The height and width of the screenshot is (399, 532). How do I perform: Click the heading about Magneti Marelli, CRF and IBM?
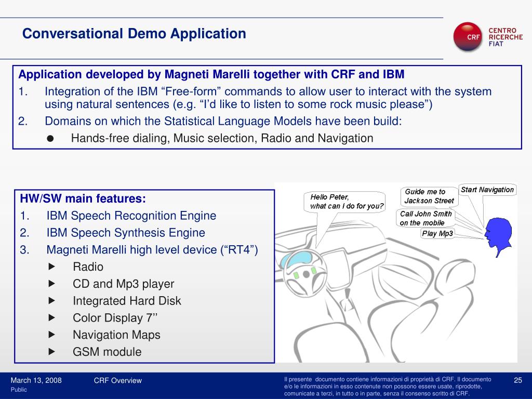pos(211,74)
